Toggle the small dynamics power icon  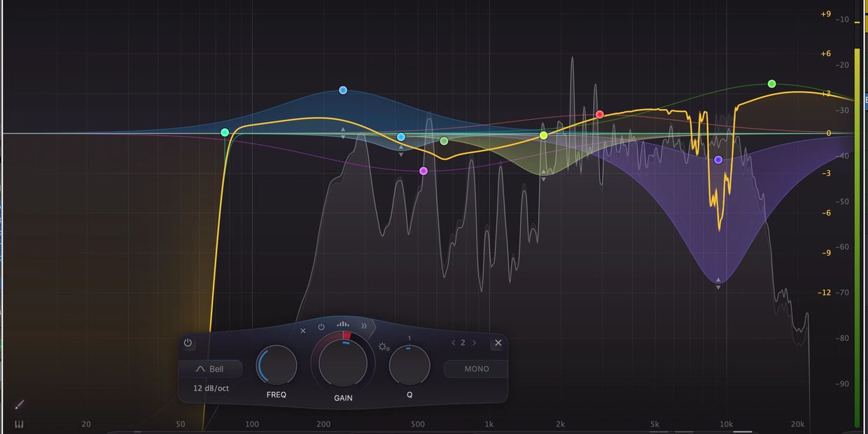click(x=321, y=327)
